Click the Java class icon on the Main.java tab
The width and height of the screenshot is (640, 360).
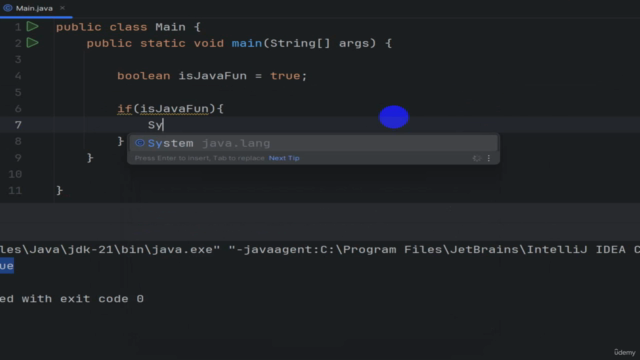point(7,8)
